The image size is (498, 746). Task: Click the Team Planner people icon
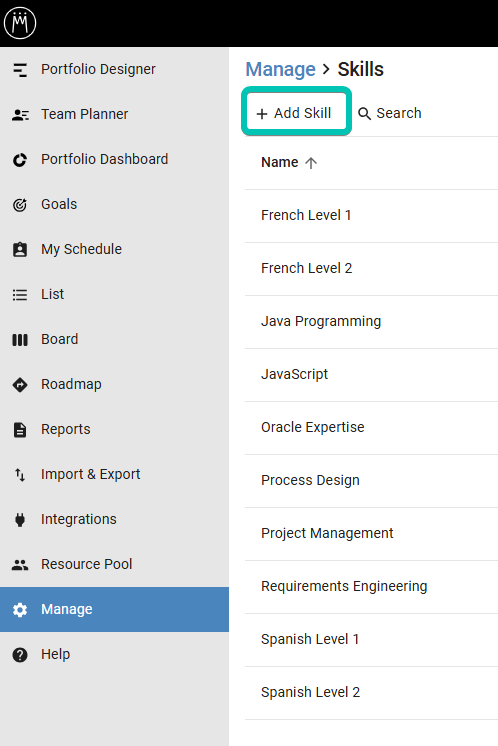tap(20, 115)
